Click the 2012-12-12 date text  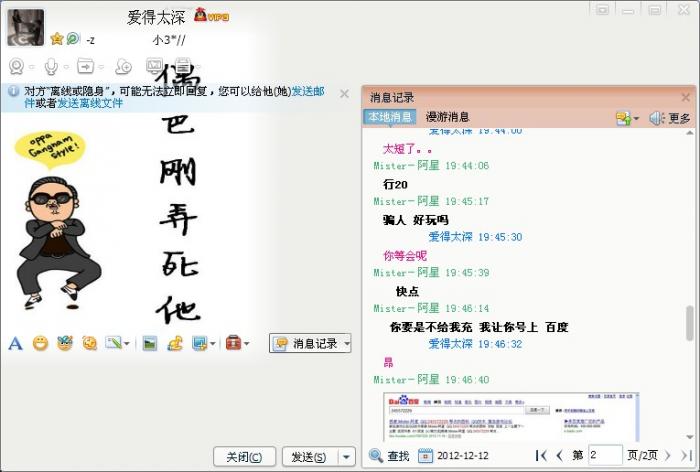click(462, 456)
